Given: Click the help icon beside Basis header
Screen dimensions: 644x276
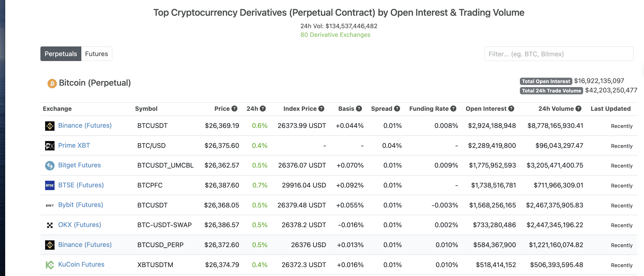Looking at the screenshot, I should pos(359,109).
